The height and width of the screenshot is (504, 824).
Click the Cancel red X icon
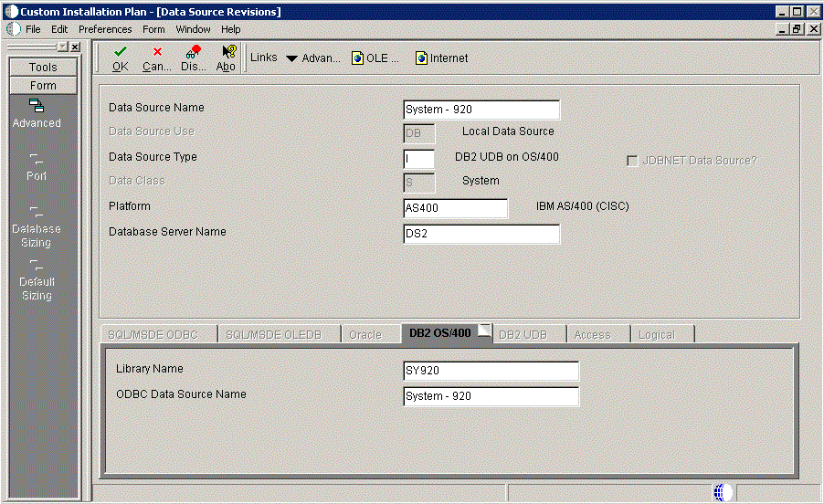[157, 51]
